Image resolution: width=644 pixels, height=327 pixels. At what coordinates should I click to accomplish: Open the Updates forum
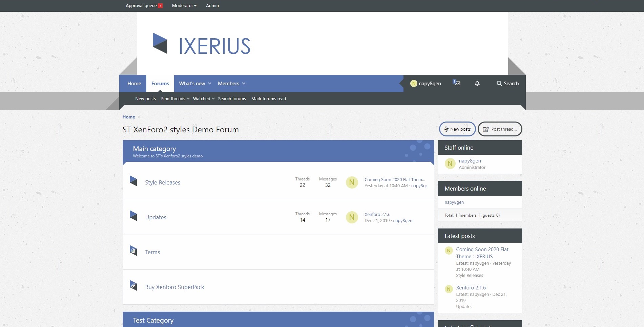[x=155, y=217]
